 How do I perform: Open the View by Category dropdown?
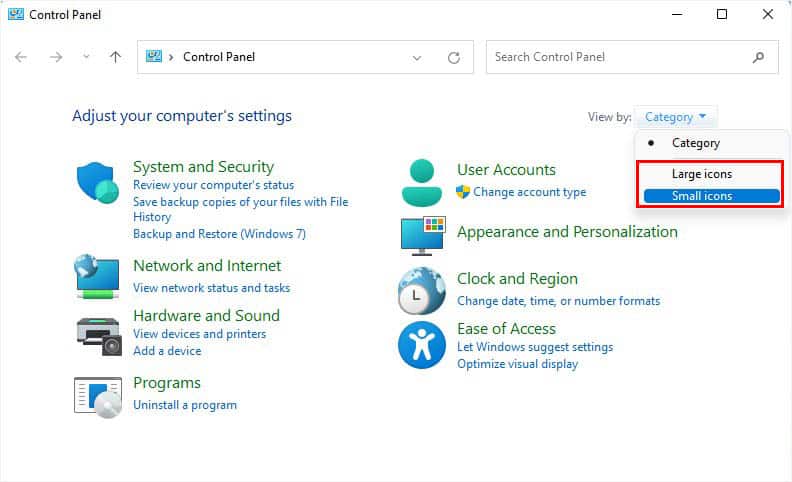pyautogui.click(x=675, y=117)
